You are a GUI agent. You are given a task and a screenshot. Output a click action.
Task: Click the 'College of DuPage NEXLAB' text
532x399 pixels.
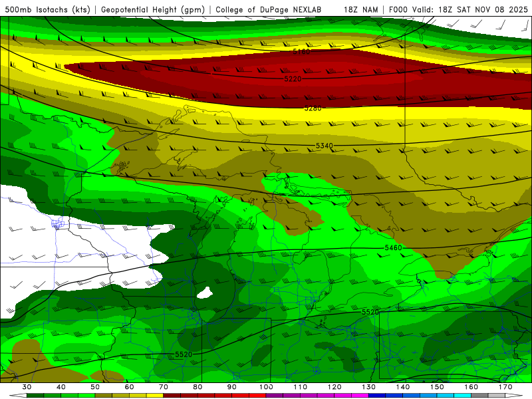pyautogui.click(x=269, y=9)
